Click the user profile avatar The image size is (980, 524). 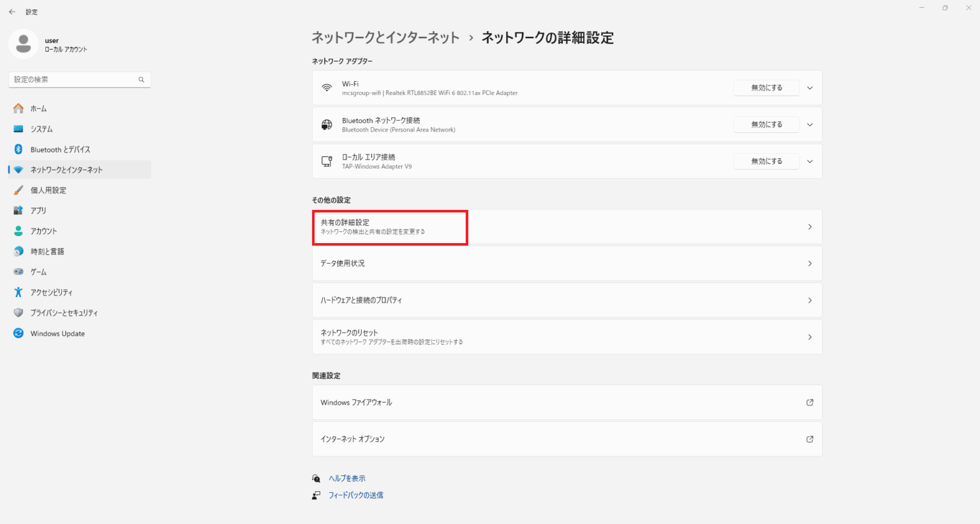24,44
